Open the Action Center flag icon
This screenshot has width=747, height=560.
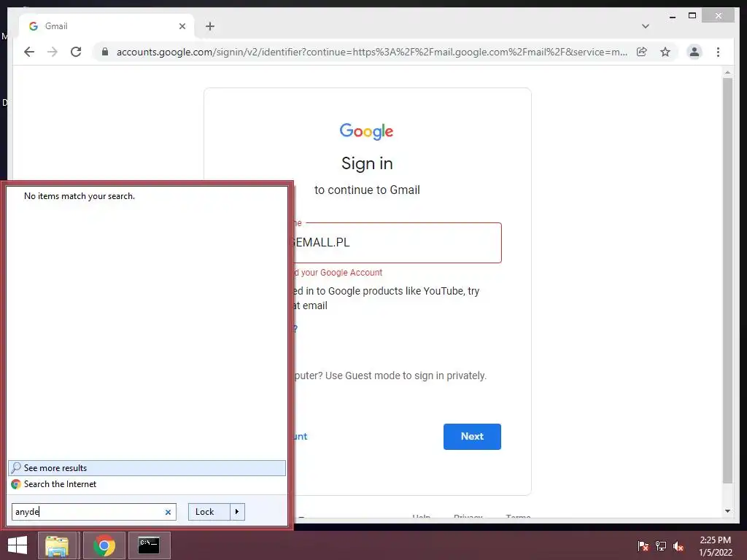(643, 546)
